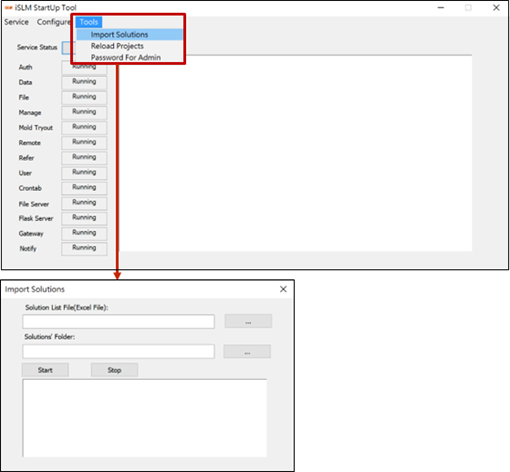Screen dimensions: 510x472
Task: Click the Crontab Running button
Action: coord(84,187)
